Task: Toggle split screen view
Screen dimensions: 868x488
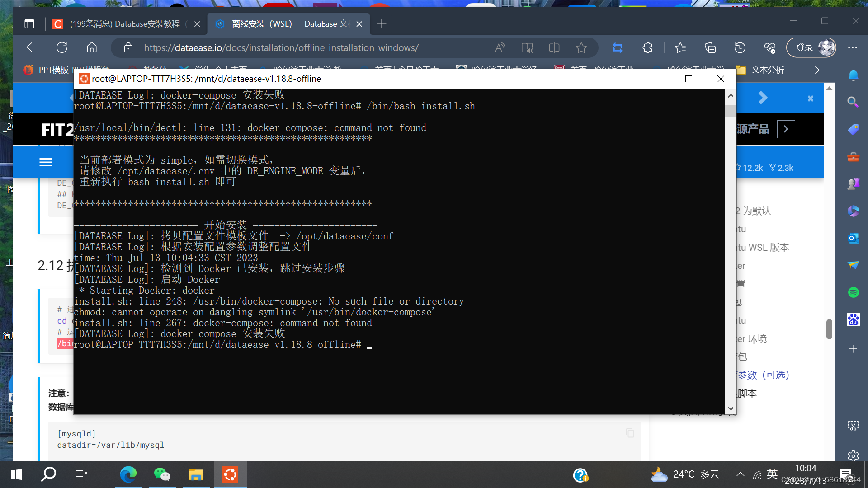Action: coord(554,47)
